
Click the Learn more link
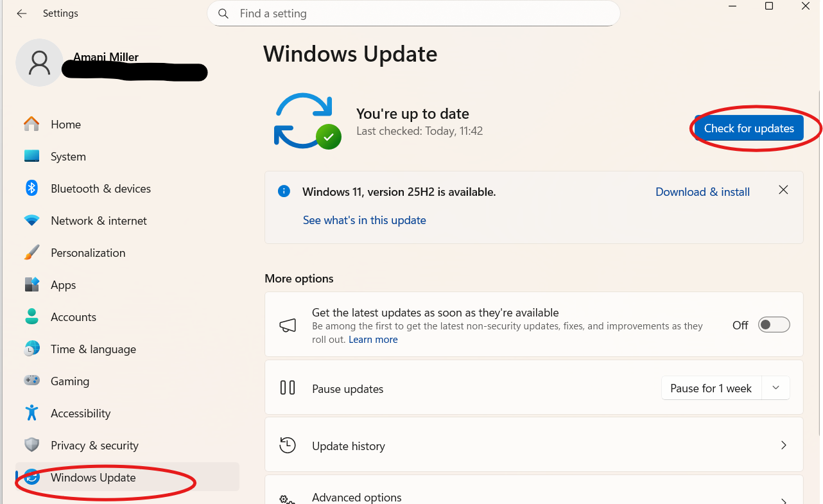click(x=373, y=340)
